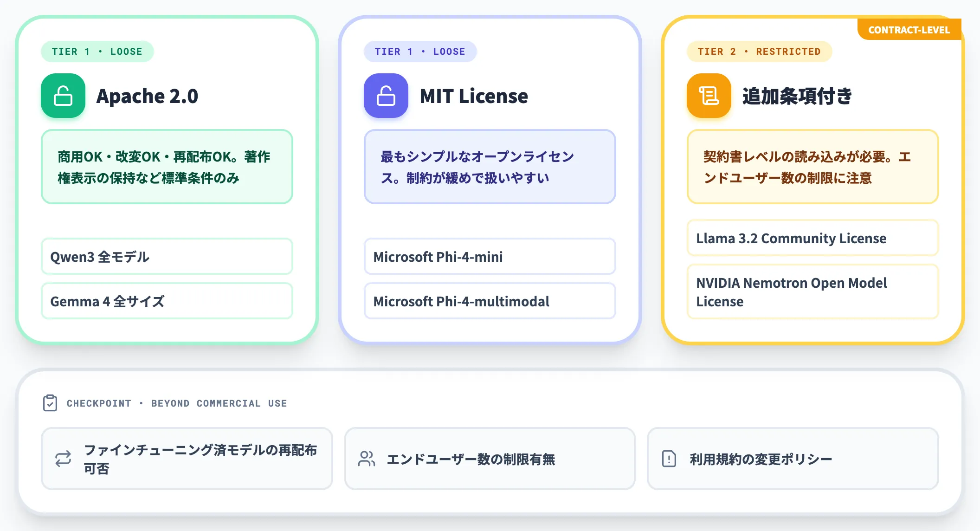The width and height of the screenshot is (980, 531).
Task: Click the green TIER 1 · LOOSE tag
Action: pos(97,52)
